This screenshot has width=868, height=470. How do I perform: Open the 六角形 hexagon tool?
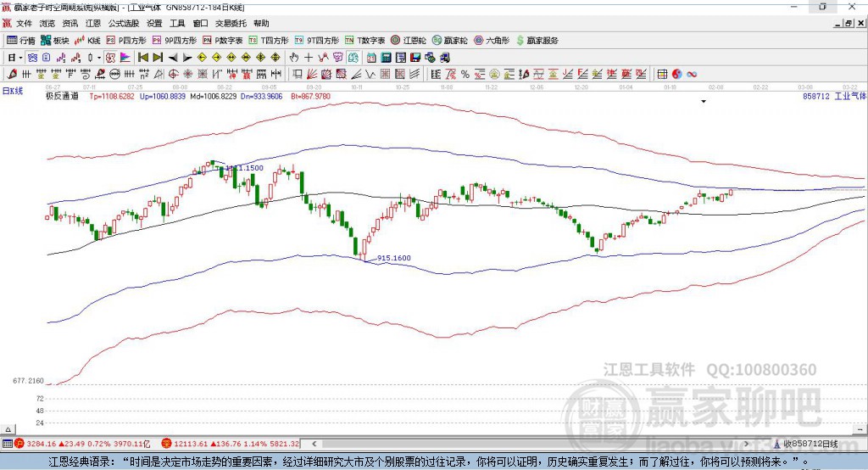pos(492,41)
